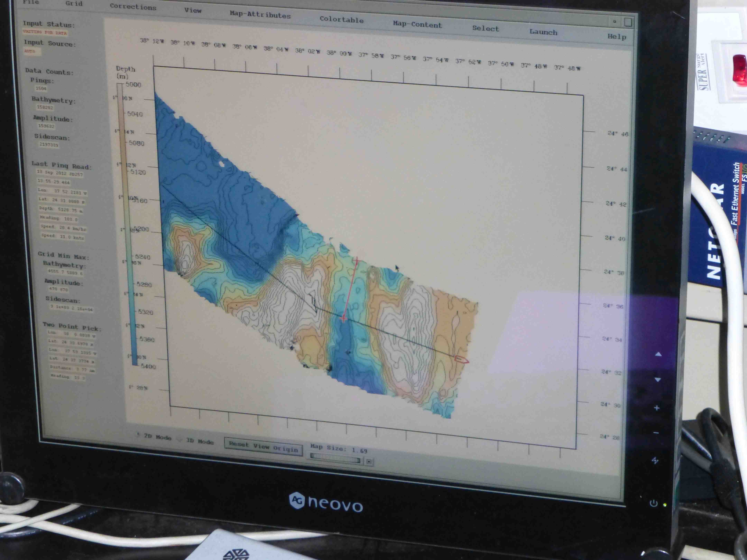Open the Help menu
The height and width of the screenshot is (560, 747).
[x=617, y=36]
